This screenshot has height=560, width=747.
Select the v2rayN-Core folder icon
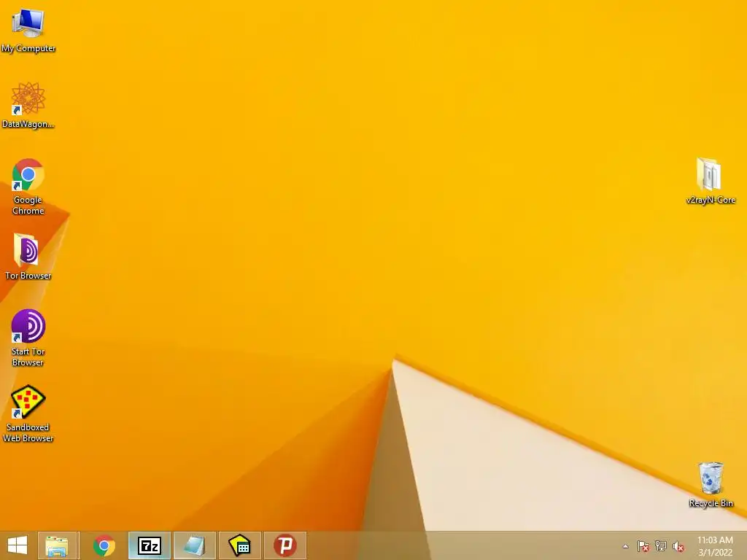pyautogui.click(x=711, y=181)
